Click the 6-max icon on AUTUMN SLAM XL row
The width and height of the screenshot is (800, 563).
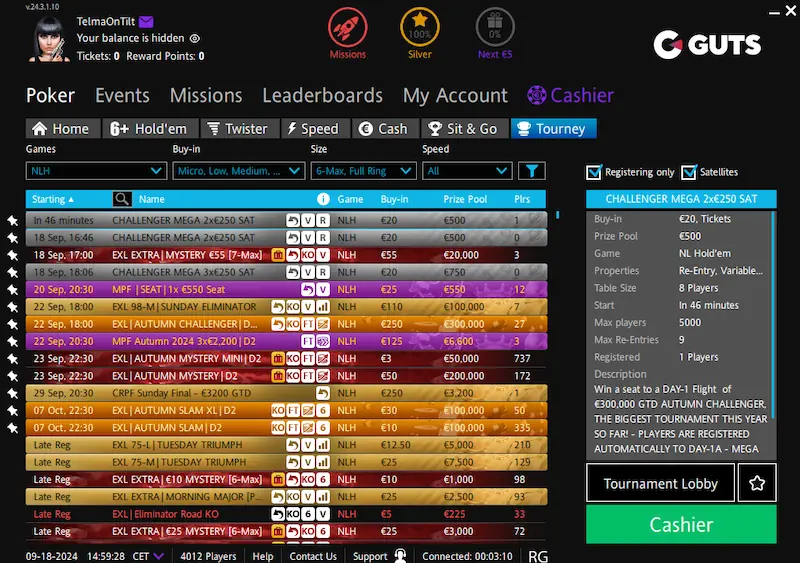[x=322, y=410]
